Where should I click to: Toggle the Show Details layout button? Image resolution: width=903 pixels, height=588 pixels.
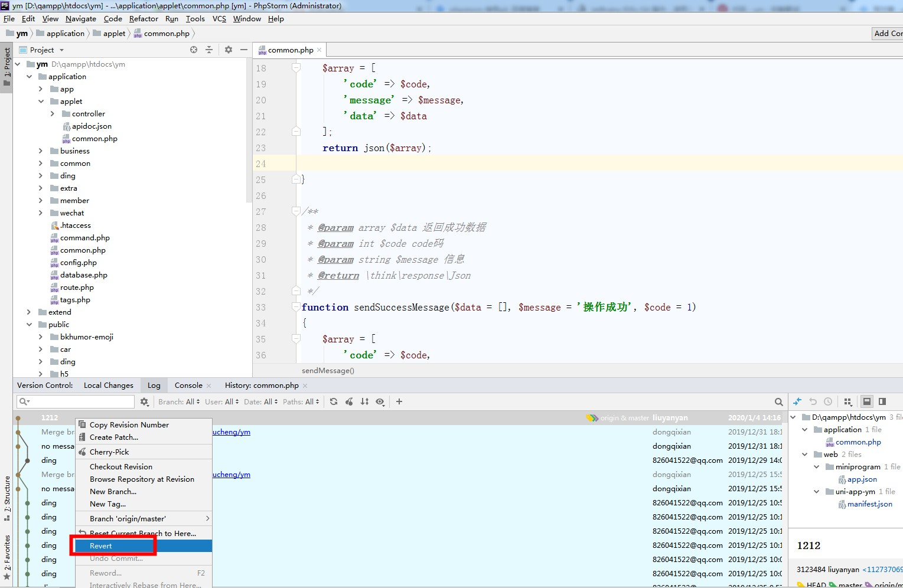tap(867, 401)
